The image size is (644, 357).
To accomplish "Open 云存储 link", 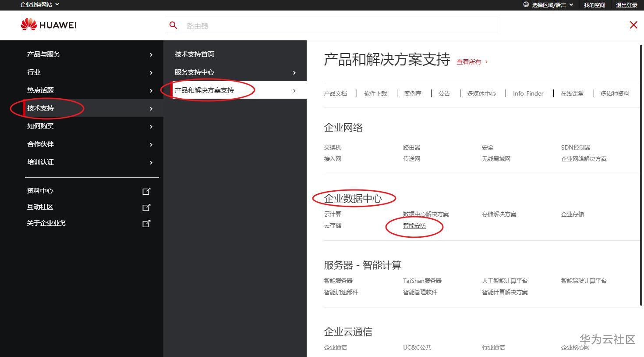I will 333,225.
